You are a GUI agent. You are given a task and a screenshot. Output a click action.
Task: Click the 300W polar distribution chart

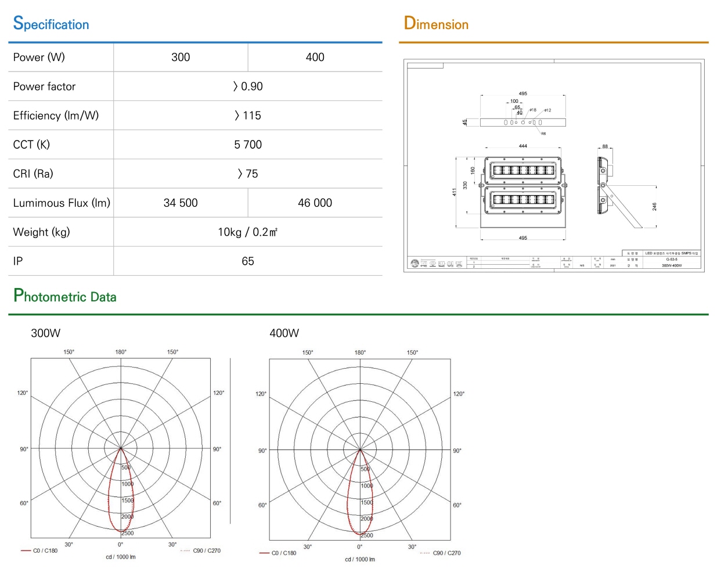point(121,448)
